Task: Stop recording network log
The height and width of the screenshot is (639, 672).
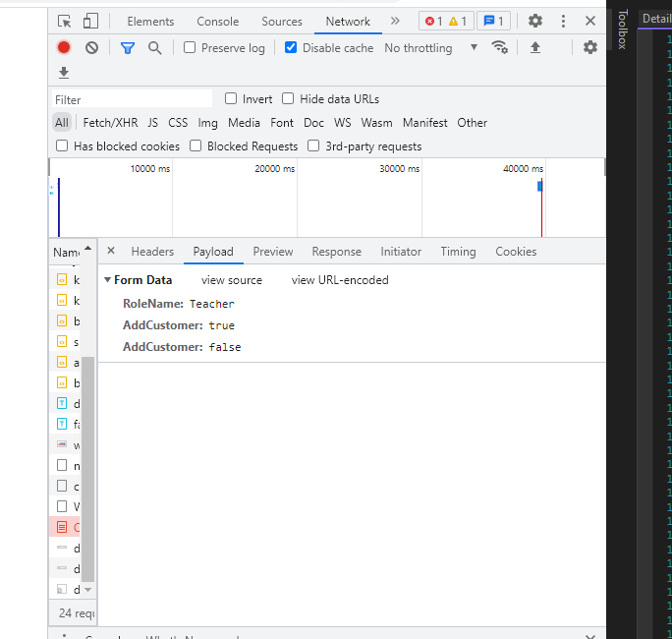Action: tap(64, 47)
